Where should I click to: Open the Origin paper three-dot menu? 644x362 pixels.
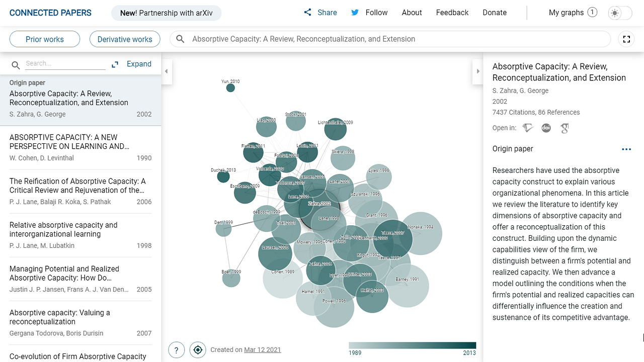(626, 149)
